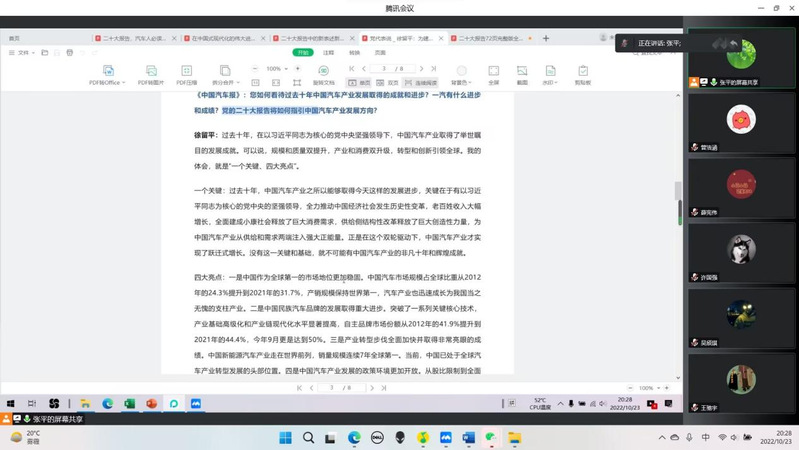Open the PDF压缩 compress tool

pos(187,71)
